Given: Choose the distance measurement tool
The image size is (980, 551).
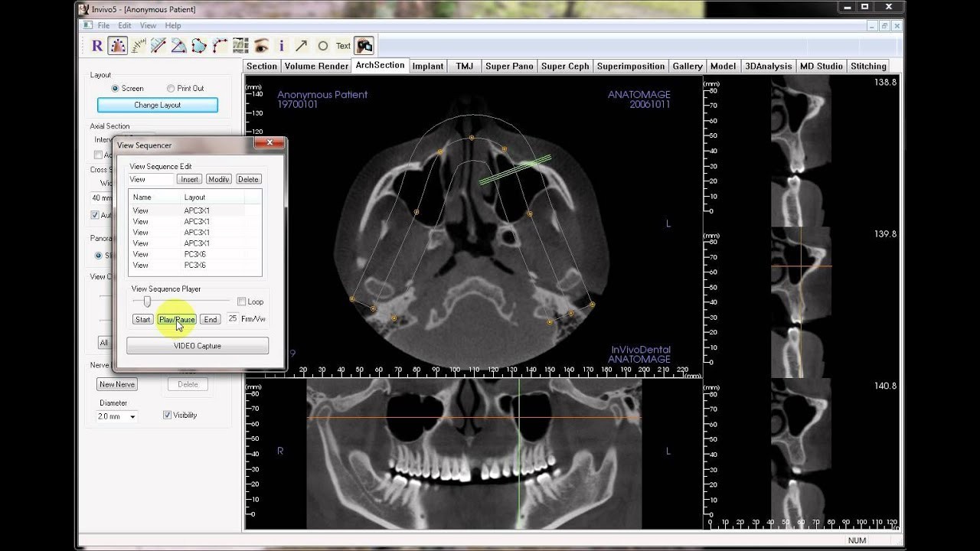Looking at the screenshot, I should point(158,46).
